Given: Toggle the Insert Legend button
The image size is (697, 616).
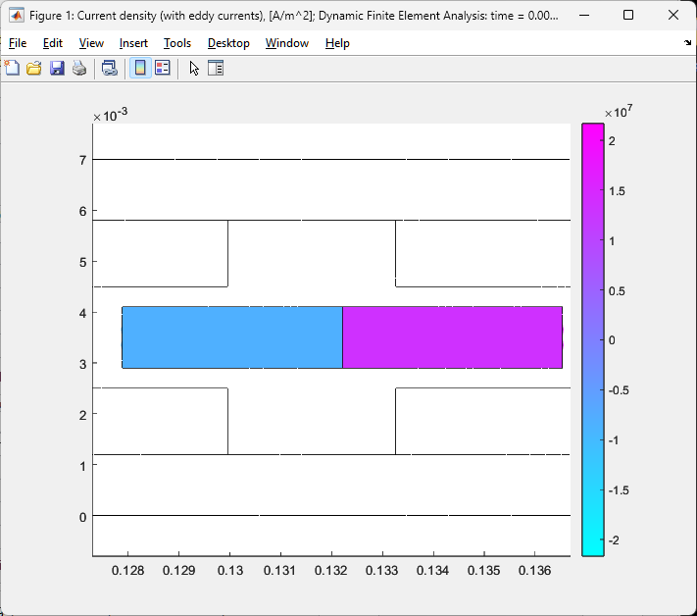Looking at the screenshot, I should point(163,68).
